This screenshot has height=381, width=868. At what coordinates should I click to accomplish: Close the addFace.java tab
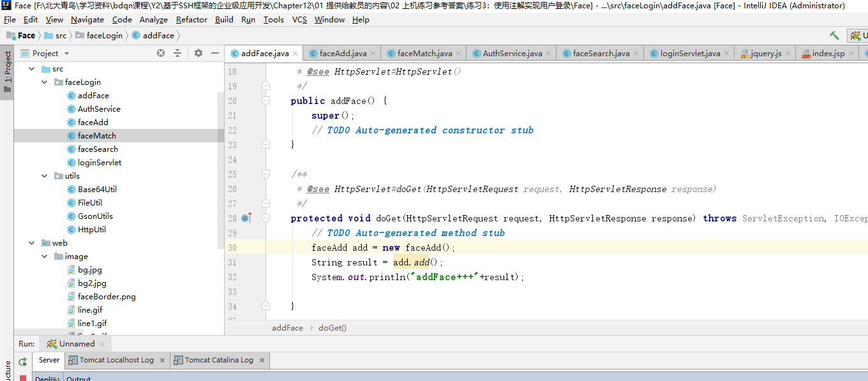(296, 54)
